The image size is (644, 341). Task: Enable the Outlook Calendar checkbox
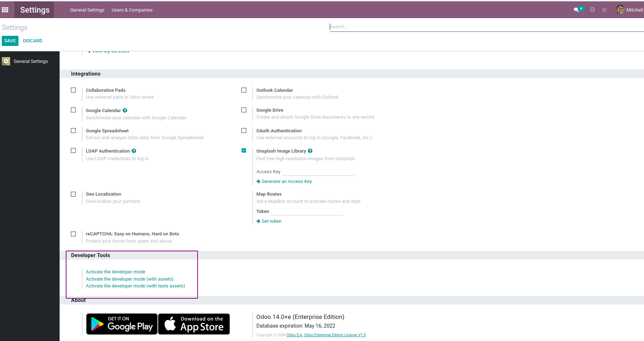[244, 90]
